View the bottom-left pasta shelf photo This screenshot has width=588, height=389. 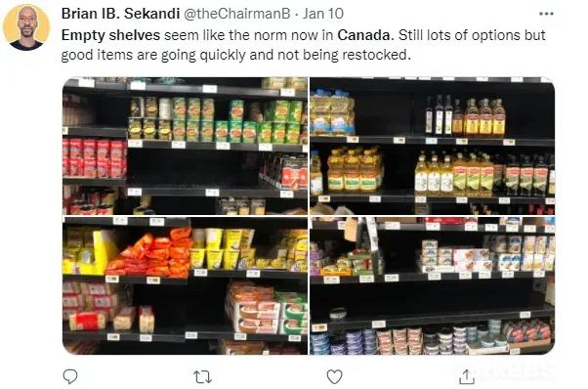coord(185,285)
